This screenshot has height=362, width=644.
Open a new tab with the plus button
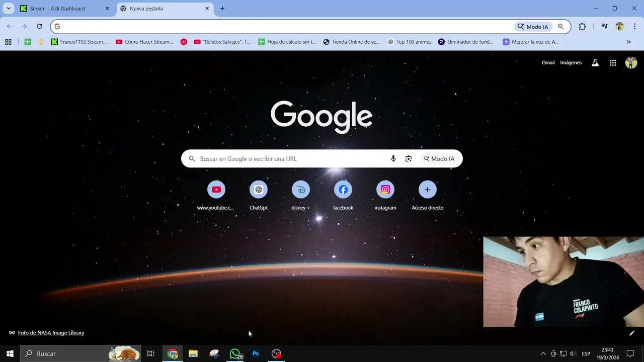click(x=222, y=9)
